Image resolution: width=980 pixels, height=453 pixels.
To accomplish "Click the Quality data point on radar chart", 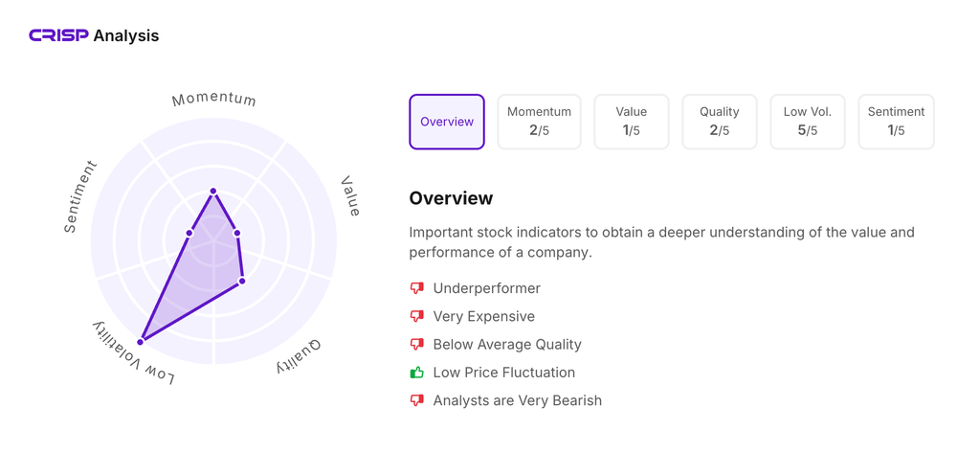I will tap(242, 281).
